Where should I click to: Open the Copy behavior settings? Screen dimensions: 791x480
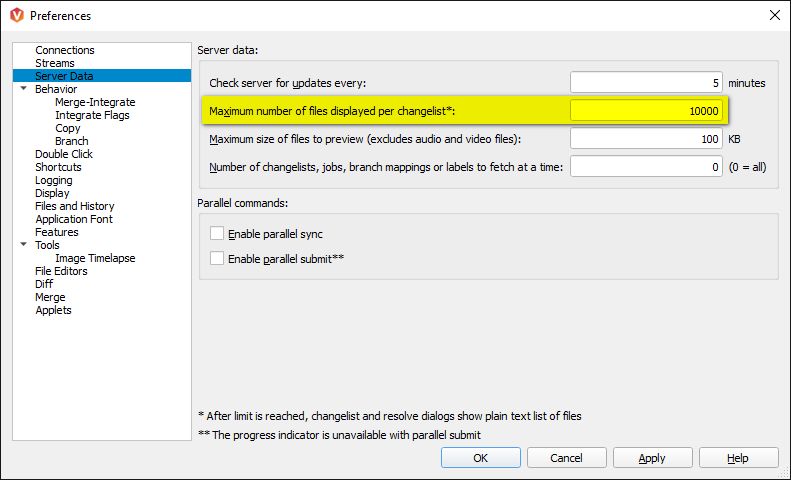coord(68,128)
